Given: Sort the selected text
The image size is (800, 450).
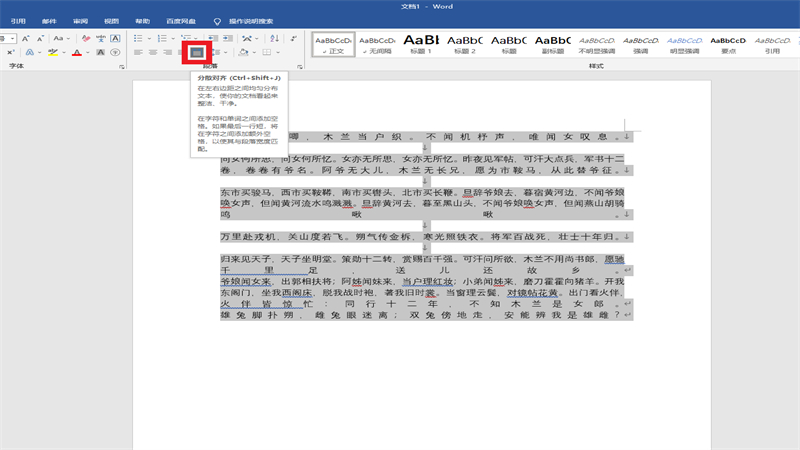Looking at the screenshot, I should (274, 38).
